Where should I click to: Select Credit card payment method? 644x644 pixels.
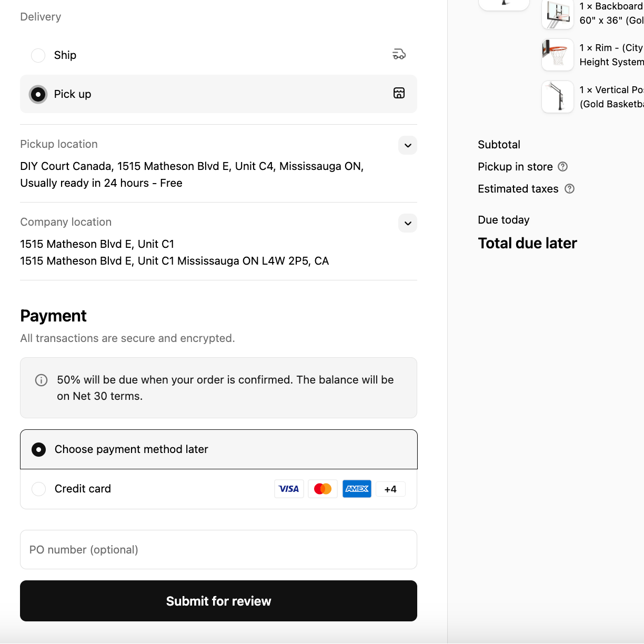(x=39, y=489)
